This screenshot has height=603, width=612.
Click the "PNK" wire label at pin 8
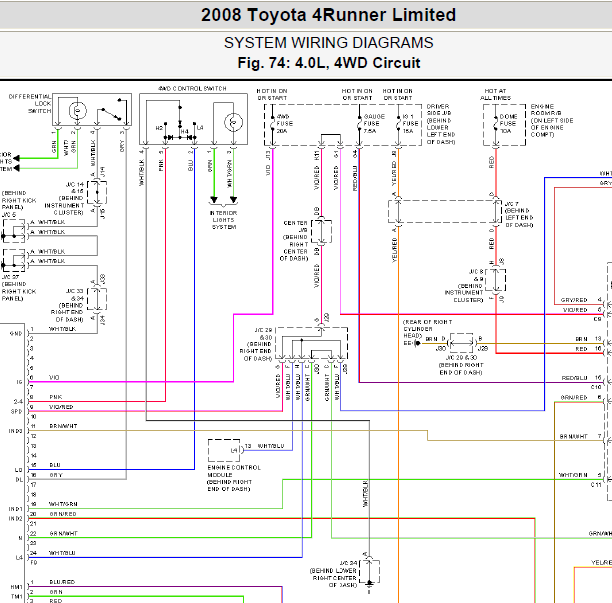[x=55, y=397]
